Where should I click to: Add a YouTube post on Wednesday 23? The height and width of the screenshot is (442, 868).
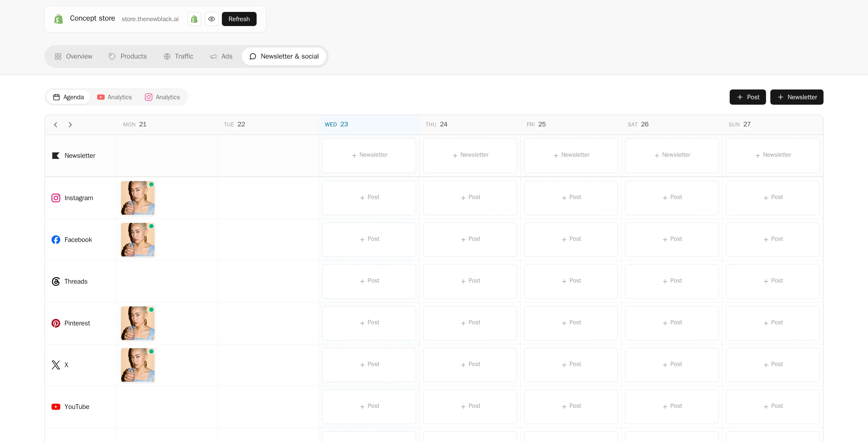(369, 407)
